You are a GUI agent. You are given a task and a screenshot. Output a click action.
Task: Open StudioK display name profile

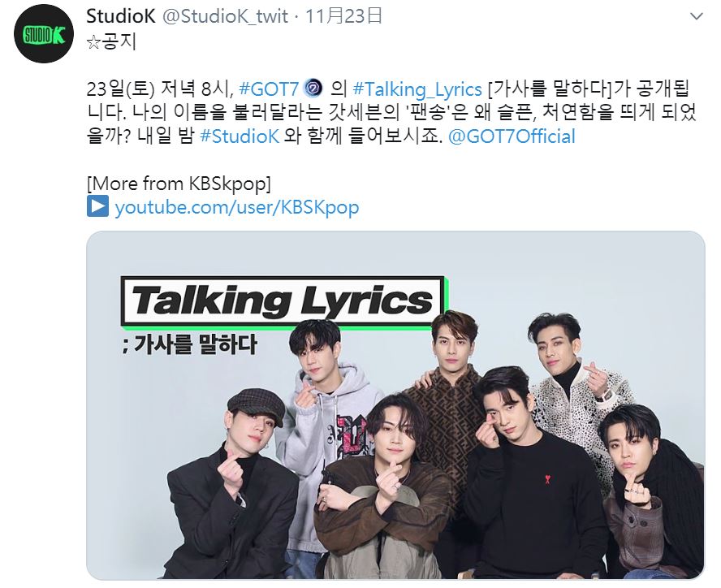tap(121, 16)
